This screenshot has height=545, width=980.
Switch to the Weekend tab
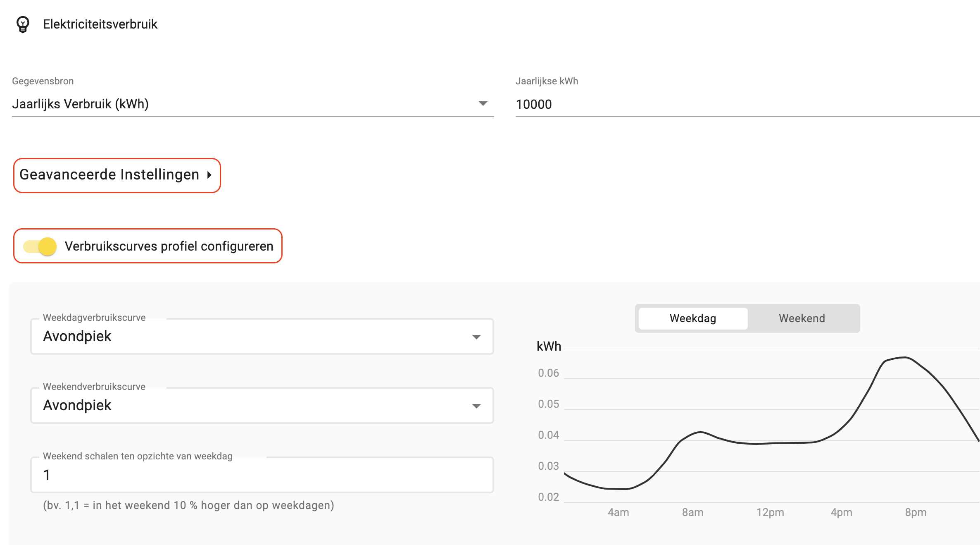point(802,318)
